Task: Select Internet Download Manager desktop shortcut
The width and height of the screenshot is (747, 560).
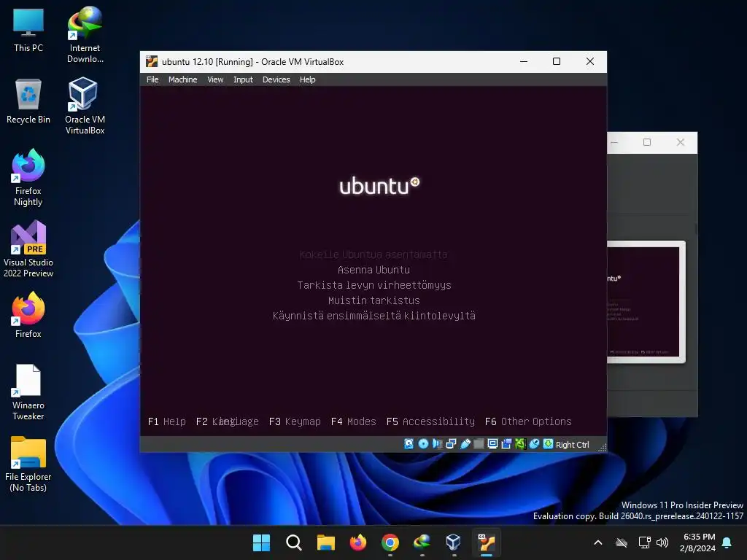Action: click(x=85, y=35)
